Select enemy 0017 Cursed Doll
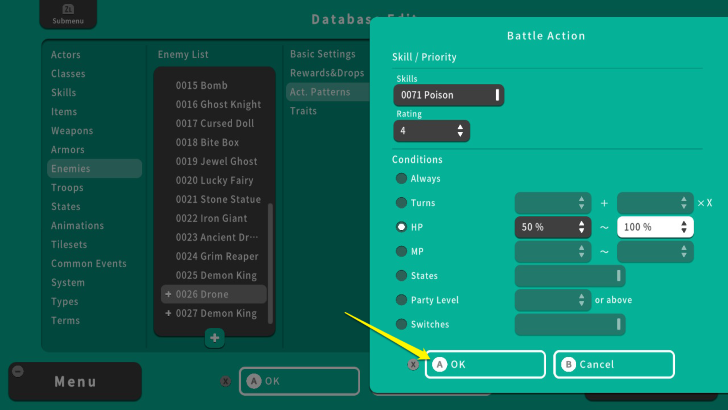The height and width of the screenshot is (410, 728). (x=214, y=124)
